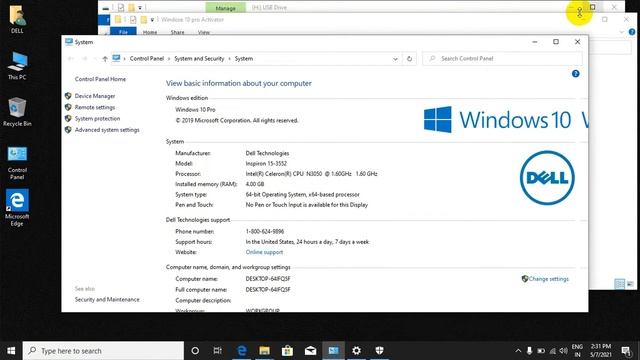The image size is (640, 360).
Task: Open the Share tab in Activator window
Action: [177, 32]
